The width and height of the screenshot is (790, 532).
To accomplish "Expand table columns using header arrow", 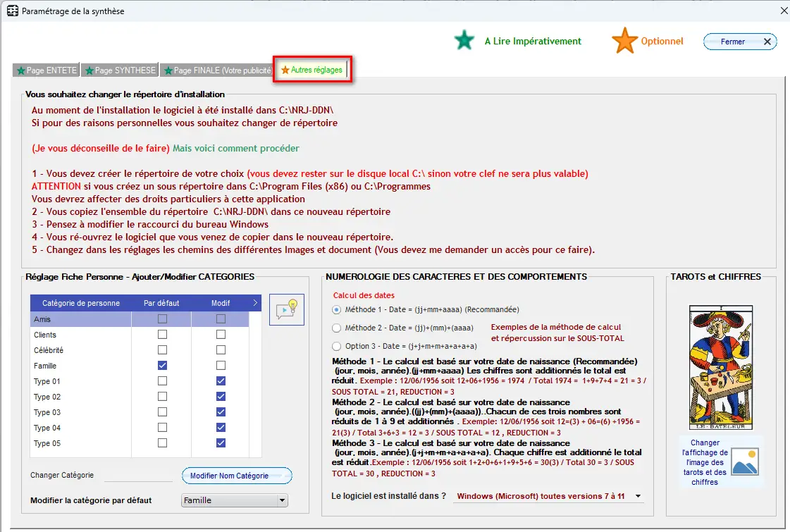I will [255, 303].
